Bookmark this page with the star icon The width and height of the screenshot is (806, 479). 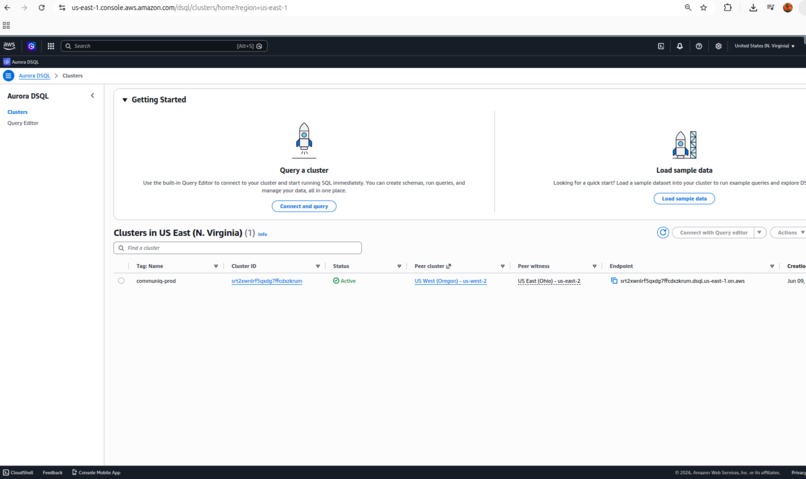tap(704, 8)
